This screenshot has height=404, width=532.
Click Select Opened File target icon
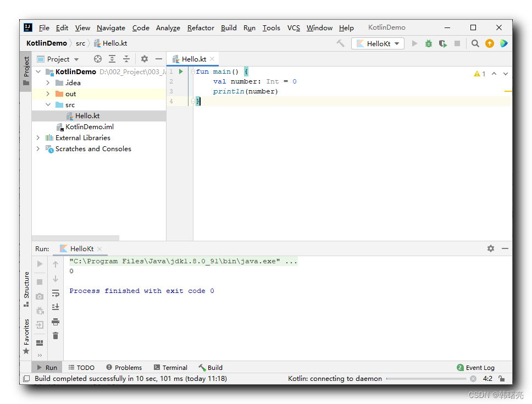coord(98,59)
